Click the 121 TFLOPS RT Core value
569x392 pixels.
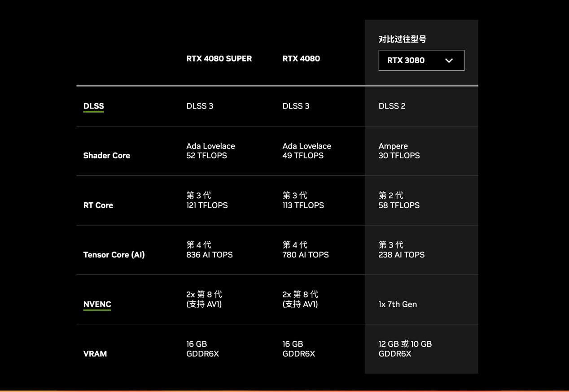pyautogui.click(x=207, y=205)
